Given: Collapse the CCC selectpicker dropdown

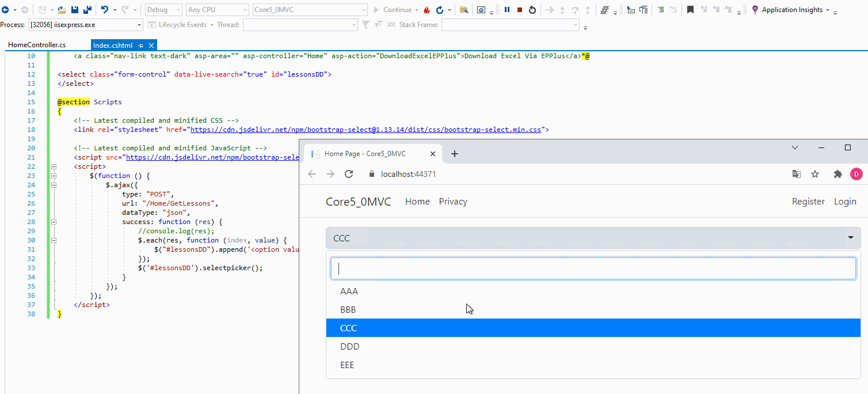Looking at the screenshot, I should click(593, 238).
